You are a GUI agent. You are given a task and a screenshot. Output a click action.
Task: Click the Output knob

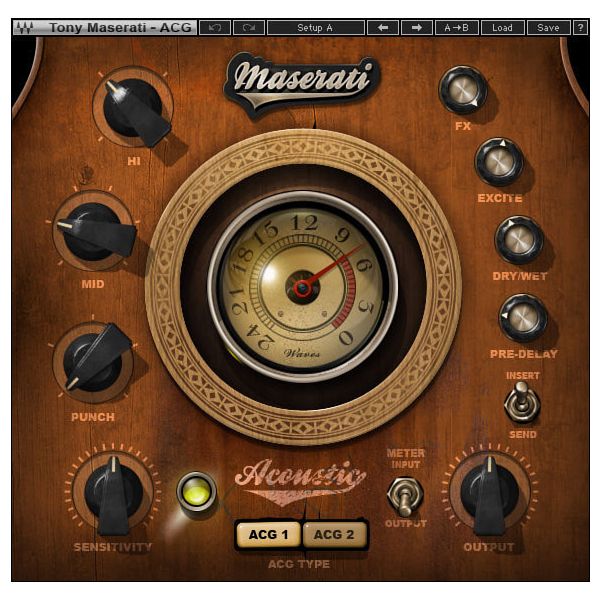pyautogui.click(x=489, y=490)
